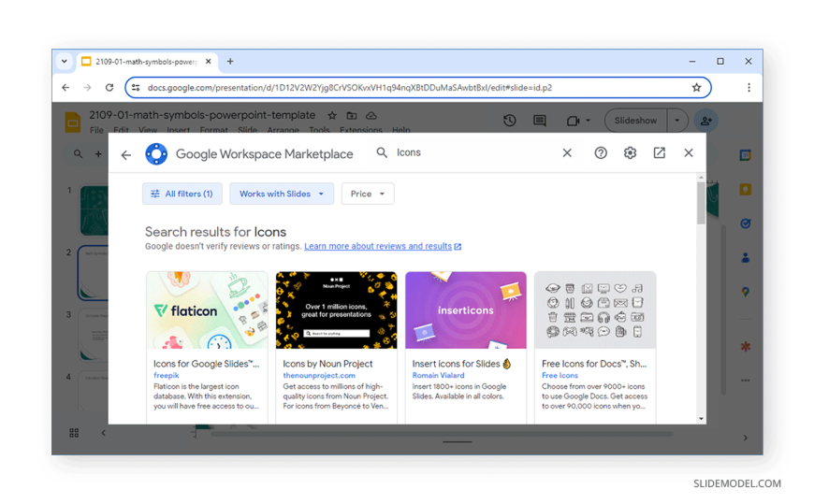Open Learn more about reviews and results
814x504 pixels.
click(x=383, y=246)
